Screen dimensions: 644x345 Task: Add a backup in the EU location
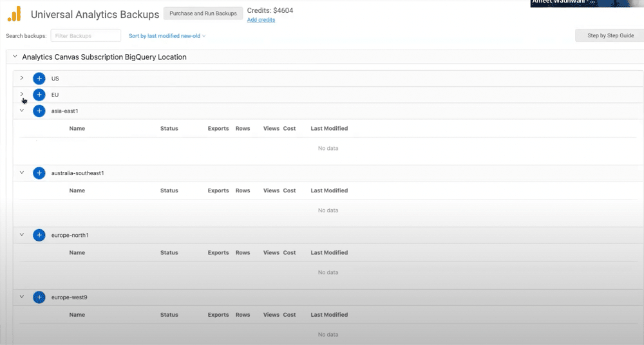39,95
